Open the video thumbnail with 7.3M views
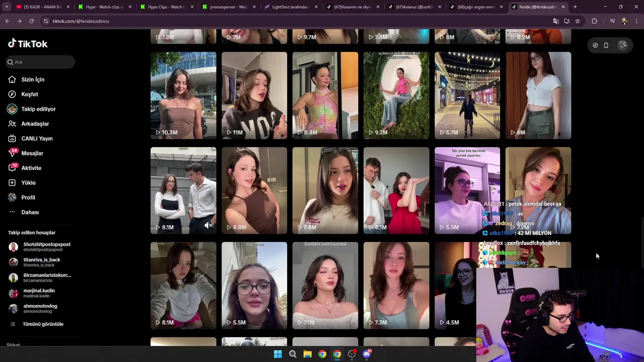644x362 pixels. pyautogui.click(x=396, y=286)
